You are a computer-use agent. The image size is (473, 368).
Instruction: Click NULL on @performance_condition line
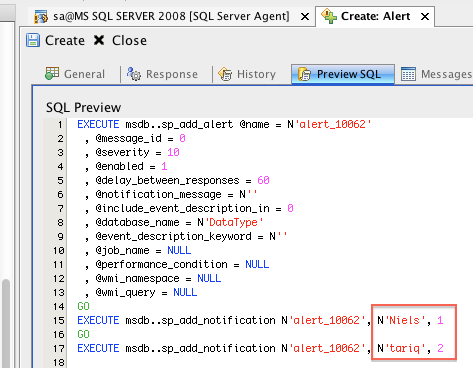click(257, 264)
